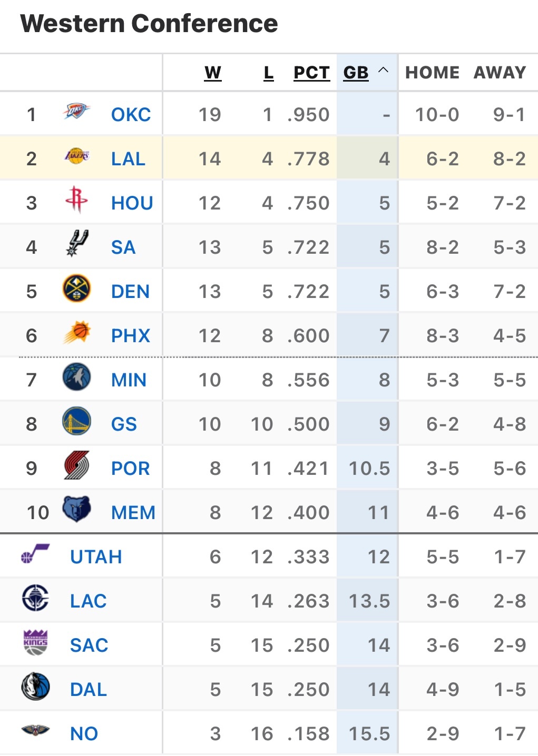This screenshot has height=756, width=538.
Task: Select the Timberwolves logo
Action: 76,377
